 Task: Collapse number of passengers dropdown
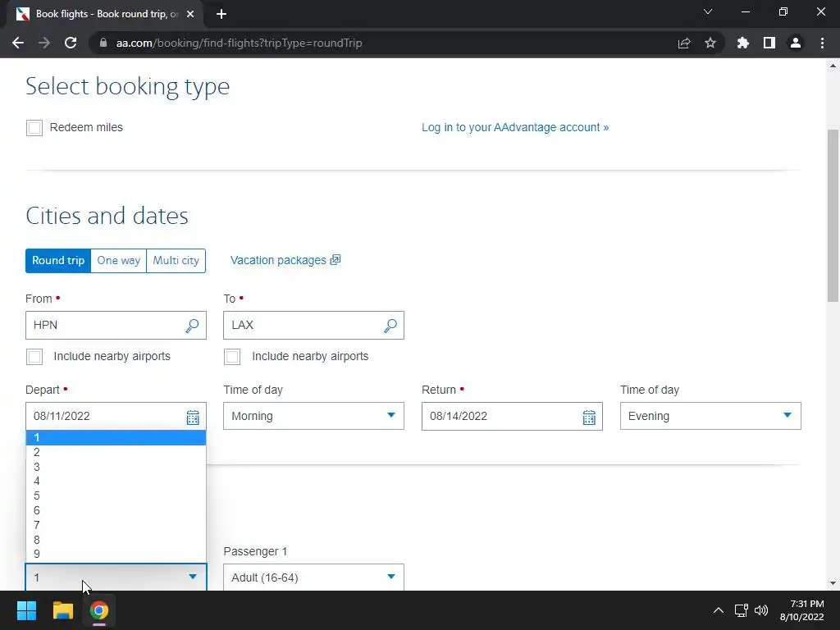click(116, 577)
